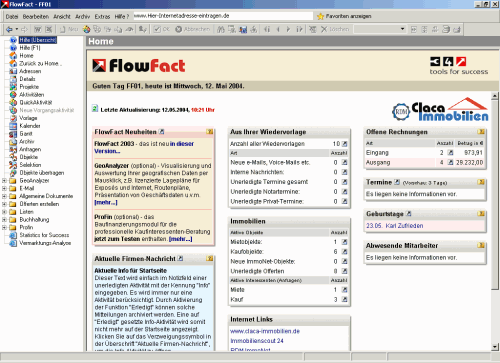Click birthday entry 23.05. Karl Zufrieden

(x=395, y=226)
